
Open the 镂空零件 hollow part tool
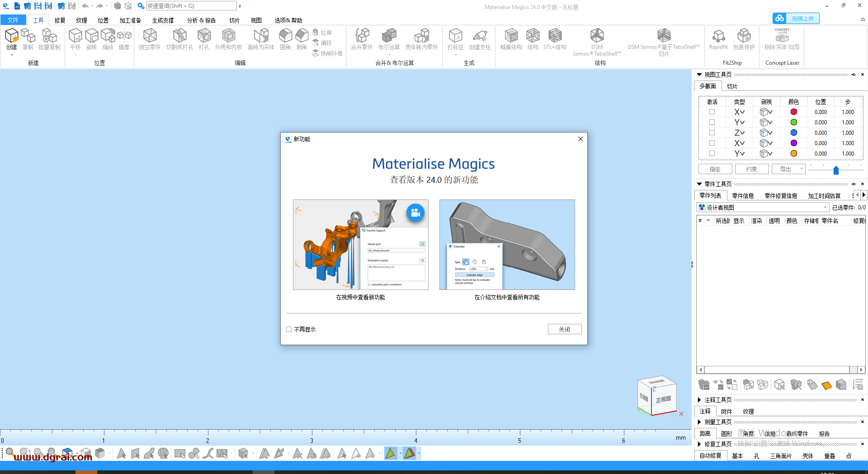click(150, 39)
